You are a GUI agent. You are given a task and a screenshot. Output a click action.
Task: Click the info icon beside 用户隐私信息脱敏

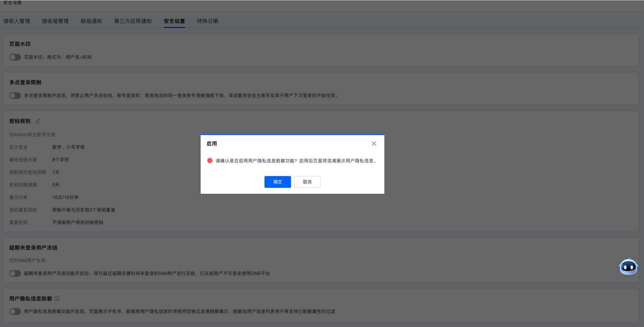tap(57, 299)
